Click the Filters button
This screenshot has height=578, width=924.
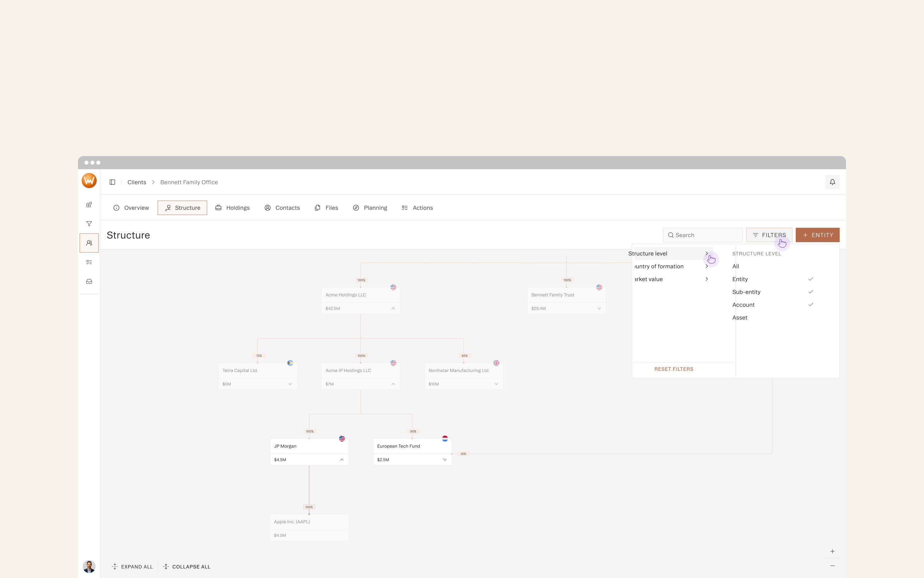[769, 235]
